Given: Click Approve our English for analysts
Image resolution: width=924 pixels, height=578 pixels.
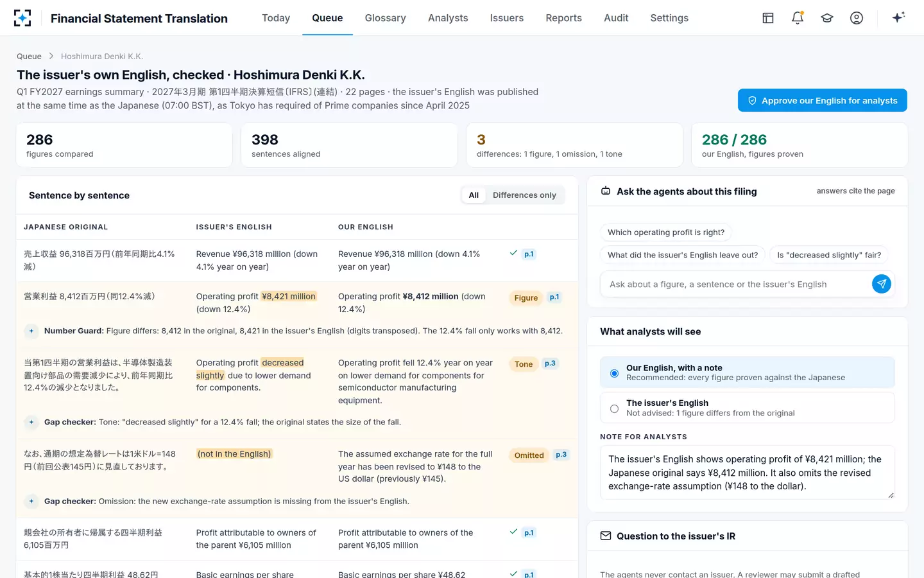Looking at the screenshot, I should 822,100.
